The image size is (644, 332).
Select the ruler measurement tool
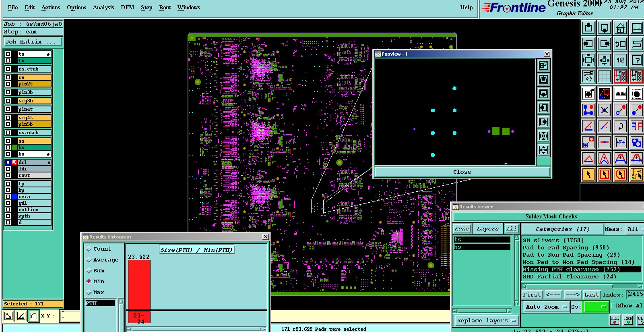[621, 94]
